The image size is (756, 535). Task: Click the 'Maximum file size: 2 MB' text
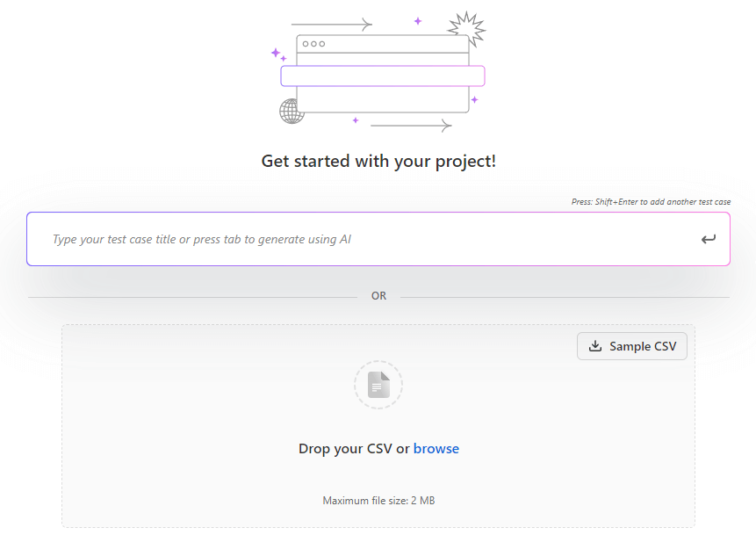(x=378, y=500)
